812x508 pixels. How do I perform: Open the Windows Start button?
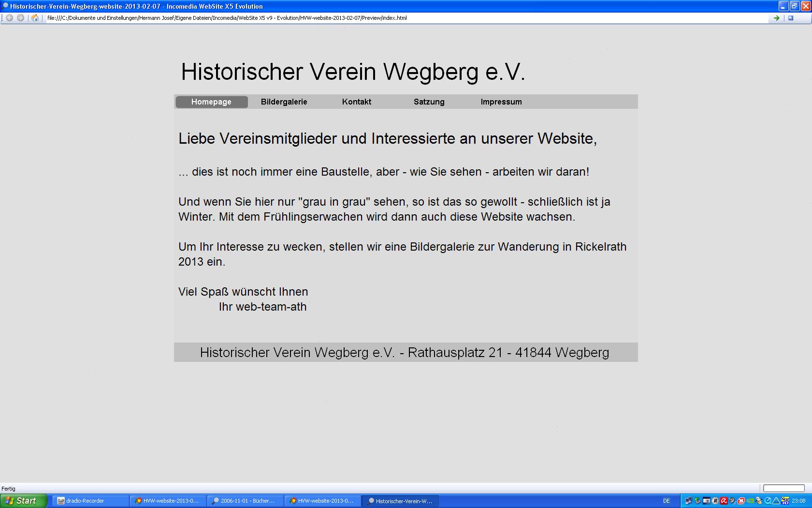(x=23, y=501)
